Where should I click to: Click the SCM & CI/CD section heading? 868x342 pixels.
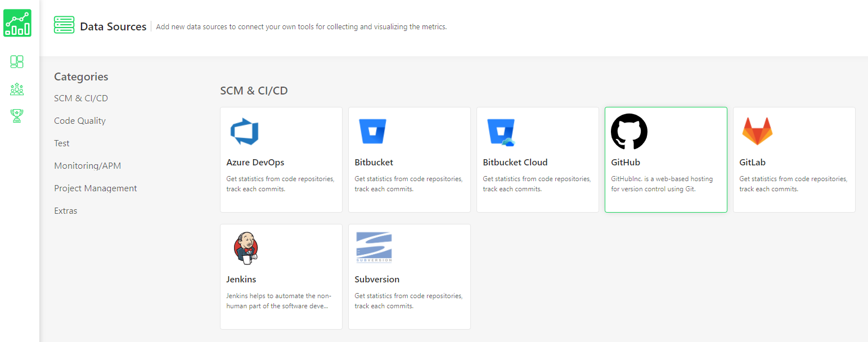[254, 91]
